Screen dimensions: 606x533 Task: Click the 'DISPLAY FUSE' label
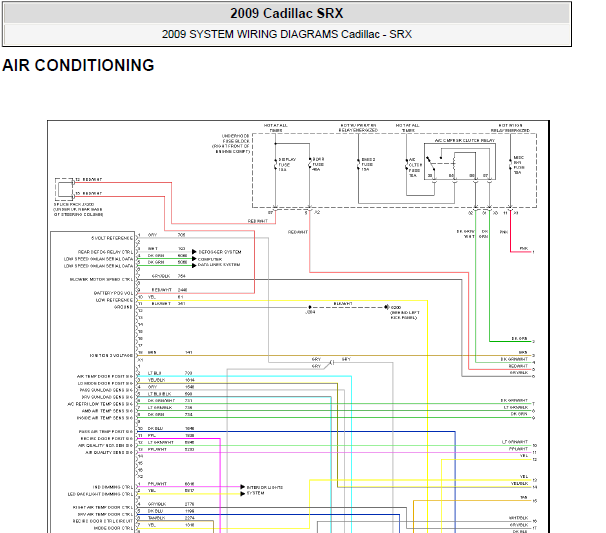pos(287,164)
